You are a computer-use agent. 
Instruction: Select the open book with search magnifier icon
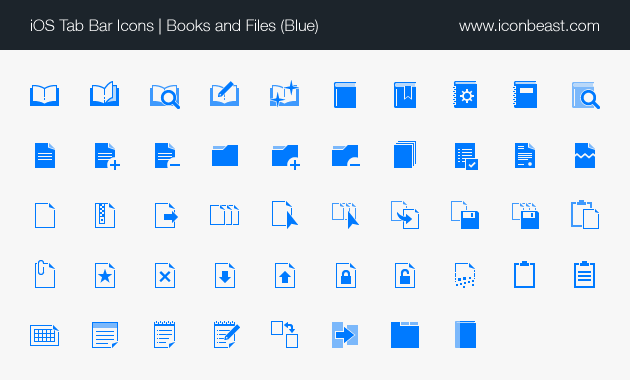click(x=165, y=96)
